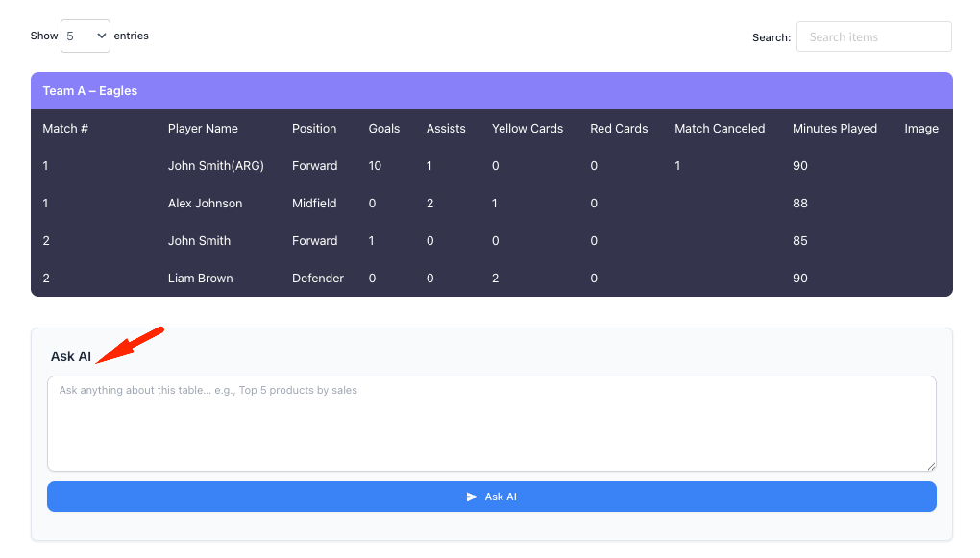Click Liam Brown's minutes played value 90

pos(800,279)
